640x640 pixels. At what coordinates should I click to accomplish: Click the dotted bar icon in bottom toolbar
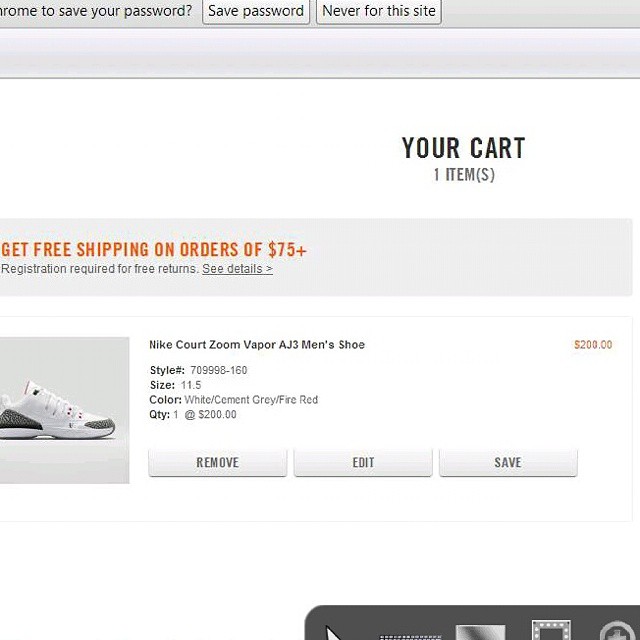tap(411, 634)
